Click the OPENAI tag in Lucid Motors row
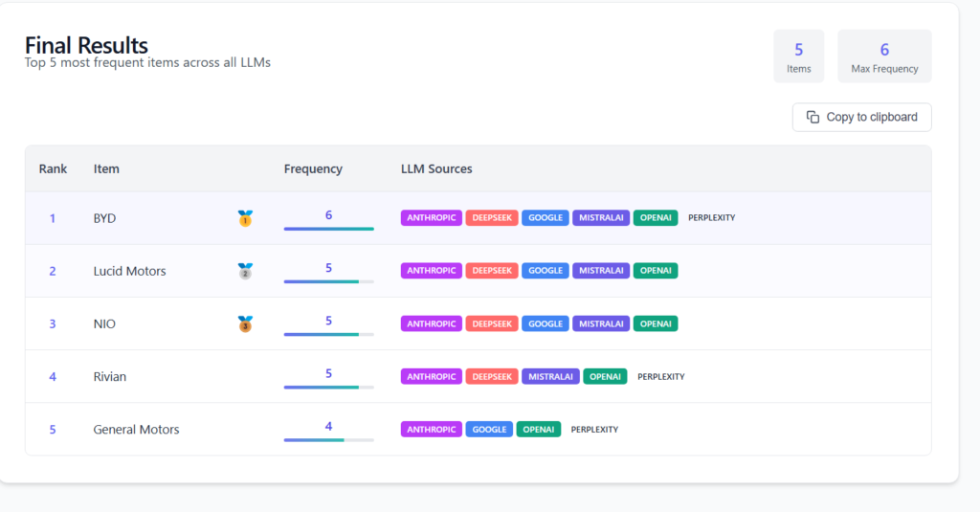Viewport: 980px width, 512px height. [656, 271]
